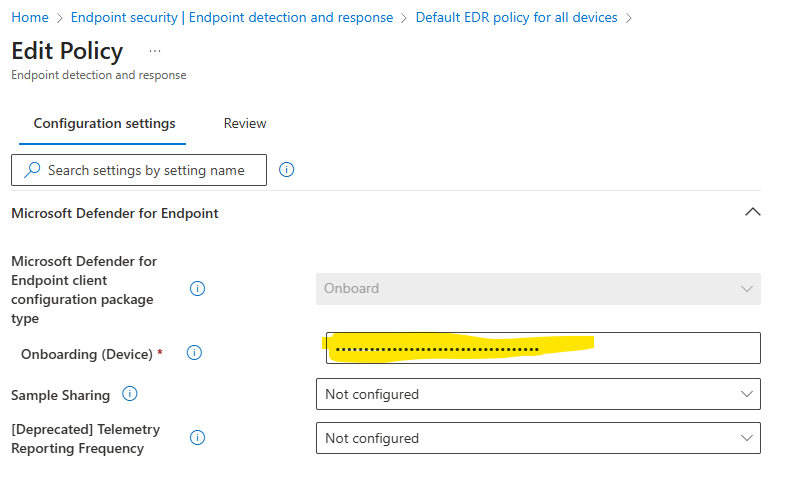Open the ellipsis menu beside Edit Policy
This screenshot has width=809, height=477.
tap(155, 51)
